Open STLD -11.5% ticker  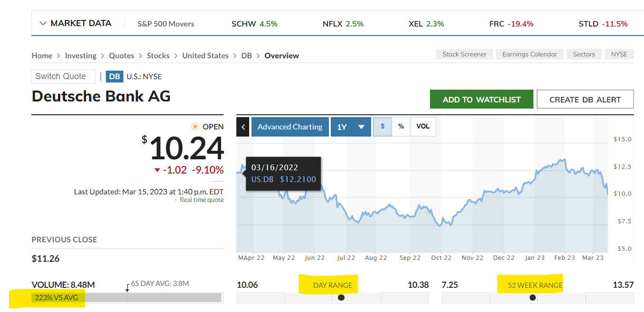603,24
